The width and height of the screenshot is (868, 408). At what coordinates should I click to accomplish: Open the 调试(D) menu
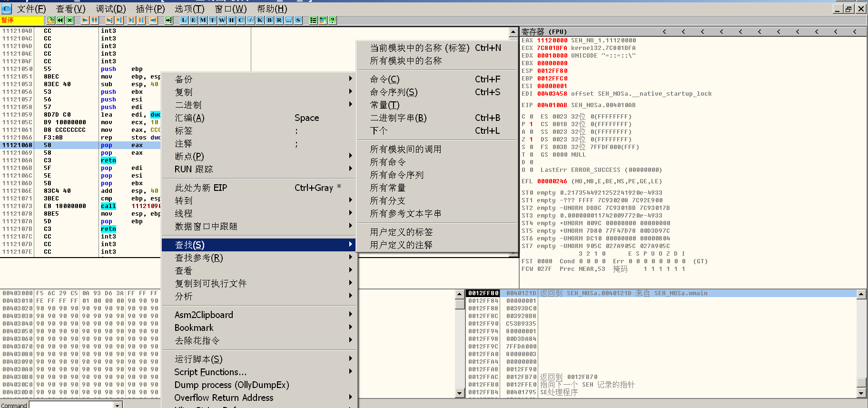pos(110,9)
